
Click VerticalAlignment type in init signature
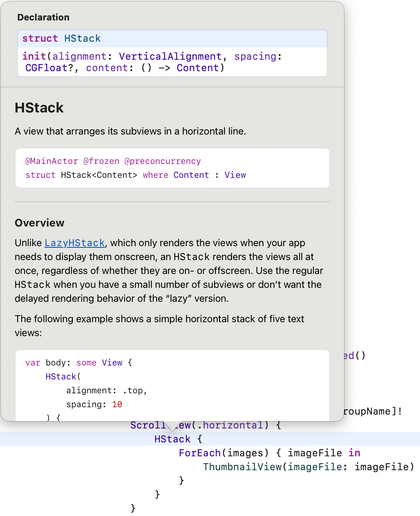tap(170, 56)
